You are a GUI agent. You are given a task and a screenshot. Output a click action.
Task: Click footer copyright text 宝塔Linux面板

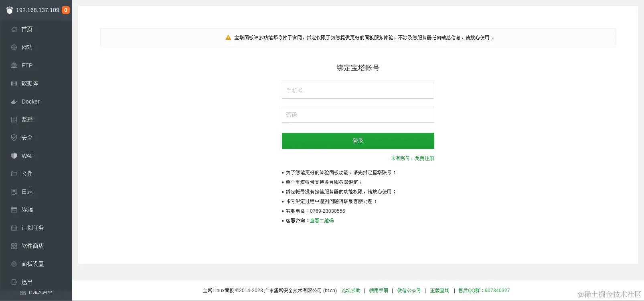218,291
